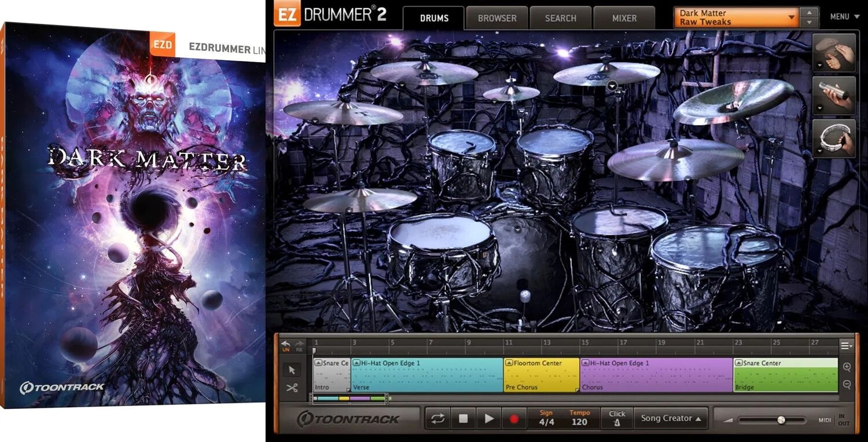Click the hand claps percussion pad
The height and width of the screenshot is (442, 868).
pyautogui.click(x=834, y=53)
